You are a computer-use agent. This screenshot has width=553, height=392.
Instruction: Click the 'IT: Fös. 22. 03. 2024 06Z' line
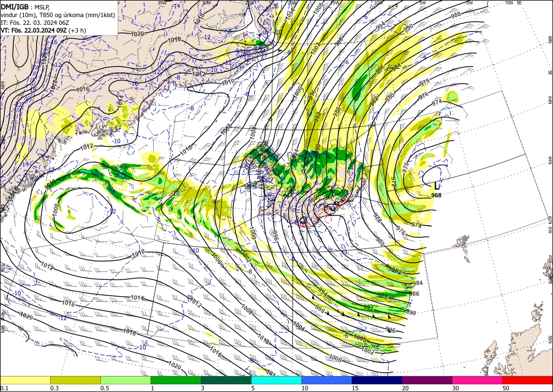[x=35, y=23]
